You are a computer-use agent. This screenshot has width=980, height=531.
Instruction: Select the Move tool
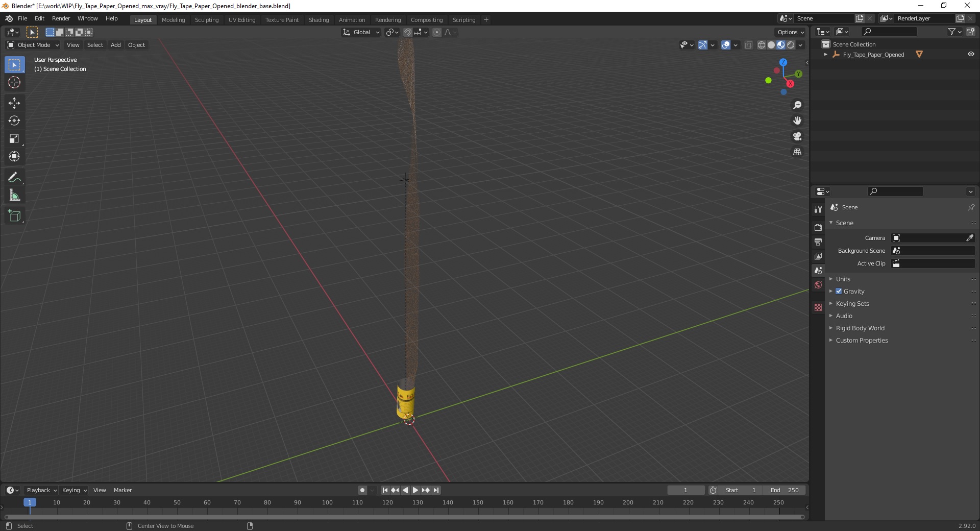pos(14,103)
